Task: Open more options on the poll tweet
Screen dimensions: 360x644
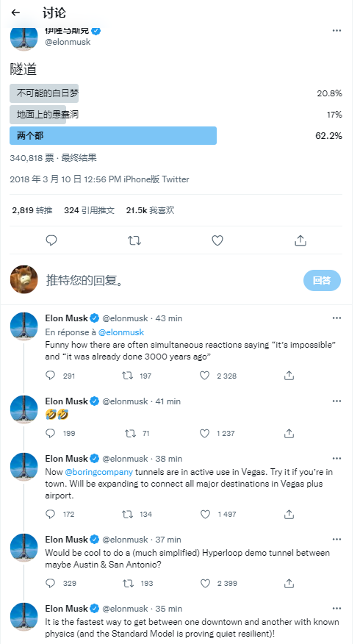Action: coord(336,31)
